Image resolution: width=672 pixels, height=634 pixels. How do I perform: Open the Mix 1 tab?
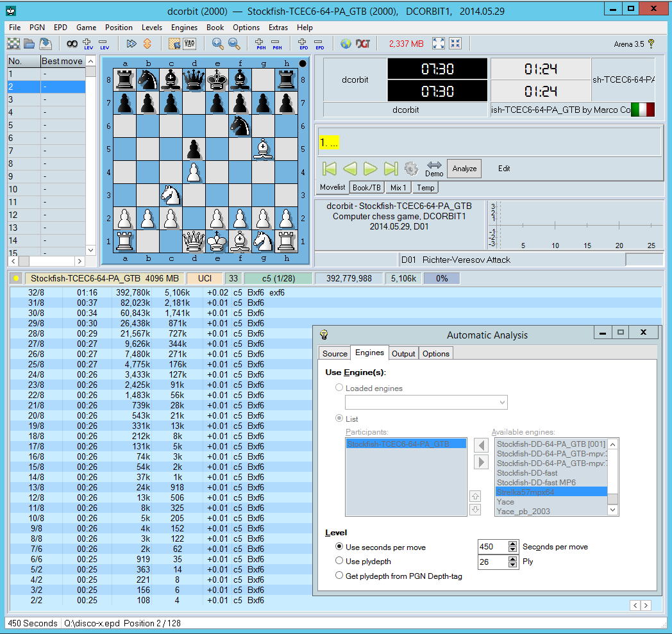coord(398,188)
